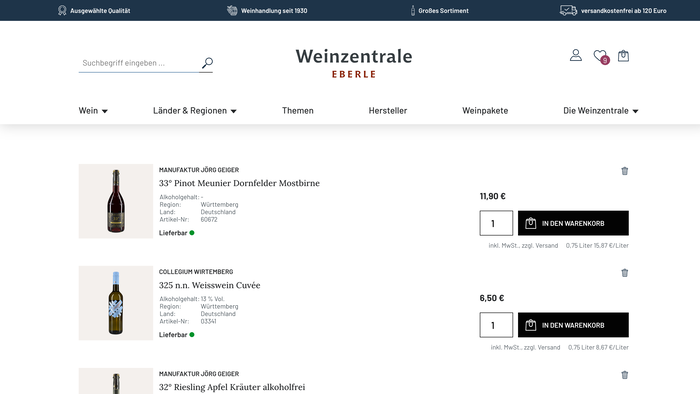Expand the Wein dropdown menu
Image resolution: width=700 pixels, height=394 pixels.
point(93,111)
